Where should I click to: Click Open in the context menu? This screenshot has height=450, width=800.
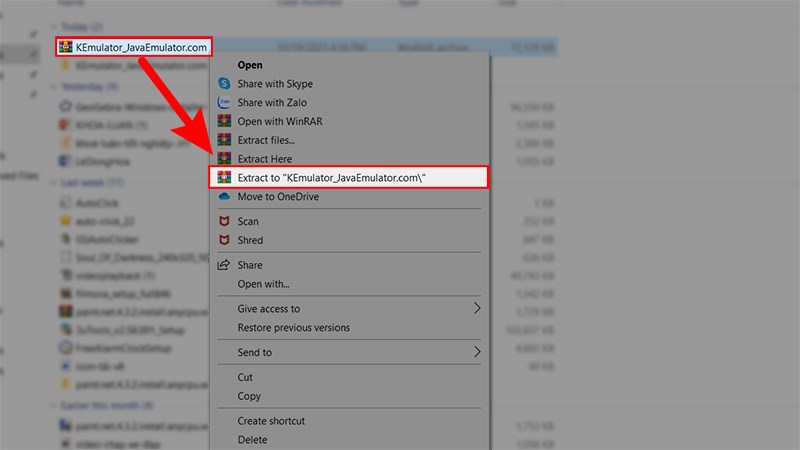pyautogui.click(x=249, y=65)
